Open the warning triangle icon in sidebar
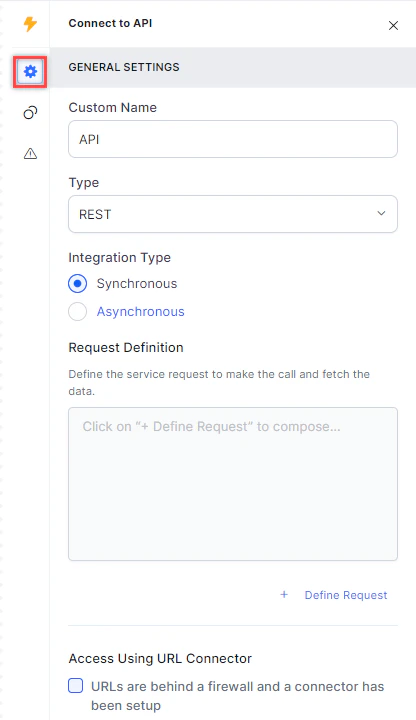This screenshot has height=720, width=416. (30, 153)
